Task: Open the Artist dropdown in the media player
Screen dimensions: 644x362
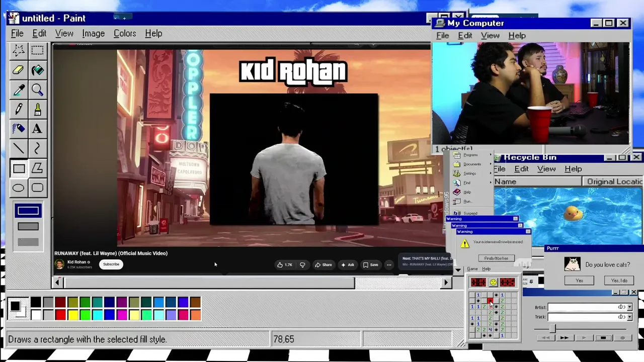Action: click(x=629, y=307)
